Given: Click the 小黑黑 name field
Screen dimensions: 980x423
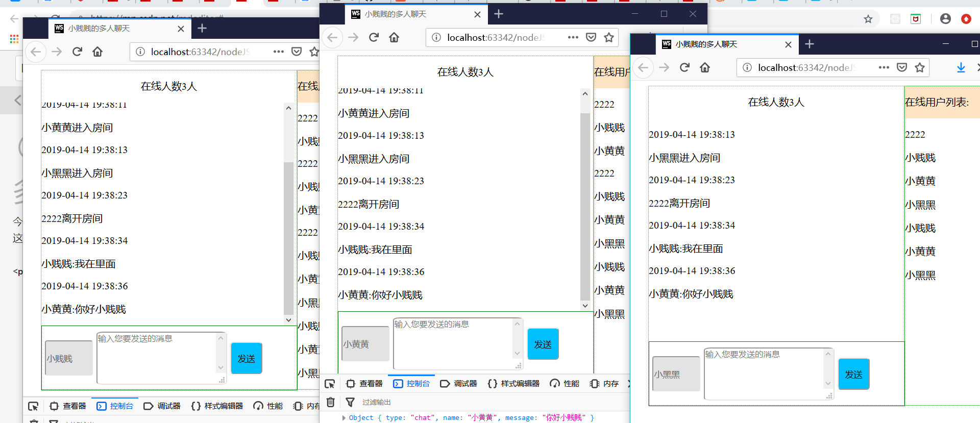Looking at the screenshot, I should [676, 374].
